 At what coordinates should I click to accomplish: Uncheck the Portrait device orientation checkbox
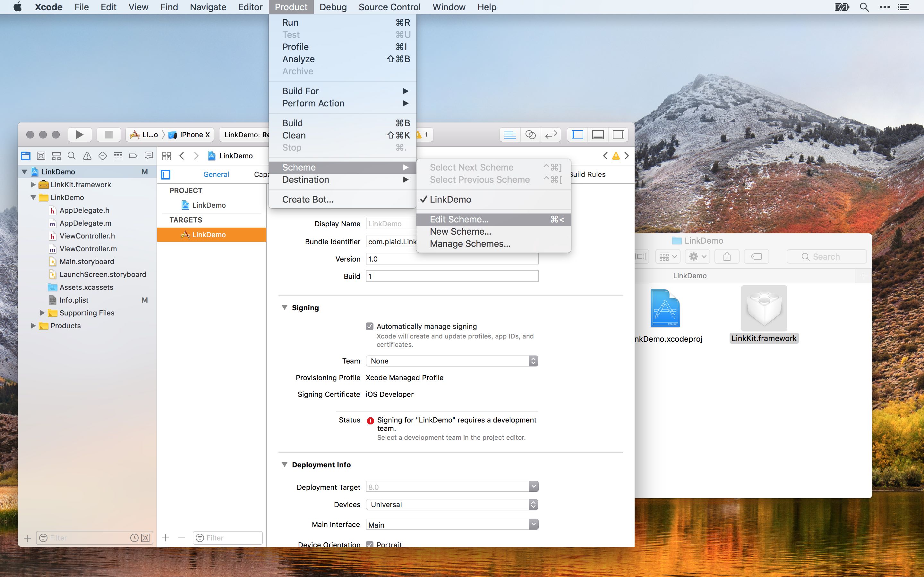[369, 545]
